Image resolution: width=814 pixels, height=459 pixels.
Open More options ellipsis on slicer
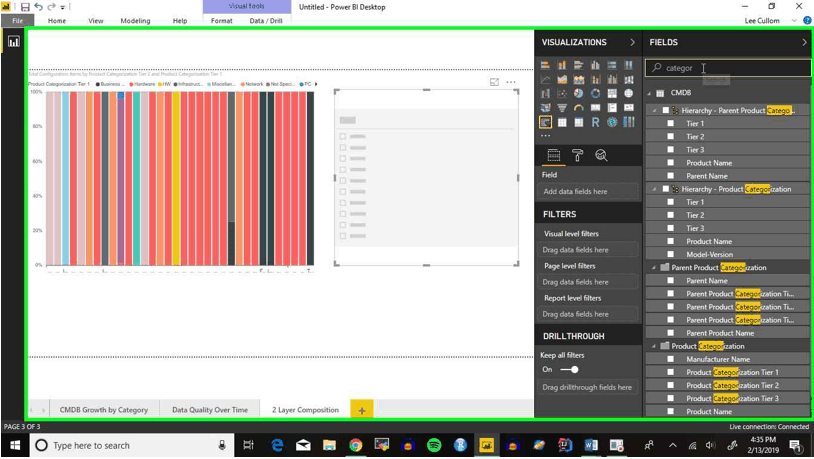[x=511, y=82]
